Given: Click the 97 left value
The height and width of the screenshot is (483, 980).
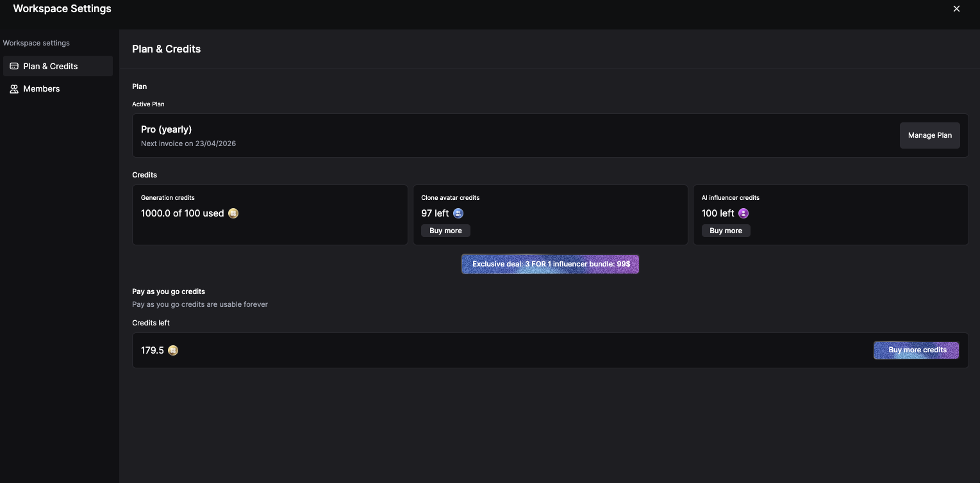Looking at the screenshot, I should click(435, 213).
